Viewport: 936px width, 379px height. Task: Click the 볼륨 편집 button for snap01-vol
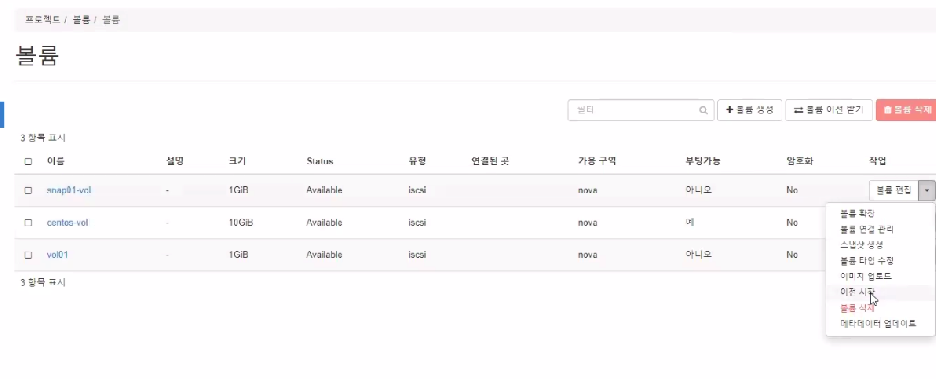click(x=894, y=190)
